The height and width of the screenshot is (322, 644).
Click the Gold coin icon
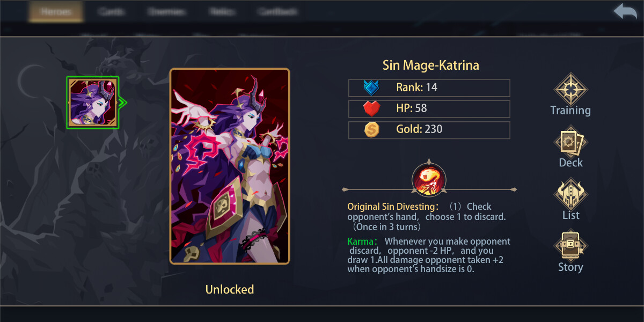[371, 129]
